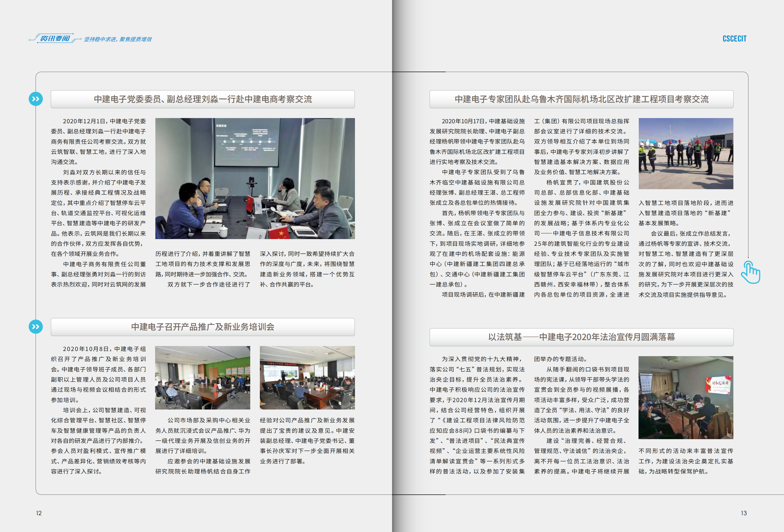
Task: Click the text 培训会上，公司智慧建造、可视
Action: tap(104, 410)
